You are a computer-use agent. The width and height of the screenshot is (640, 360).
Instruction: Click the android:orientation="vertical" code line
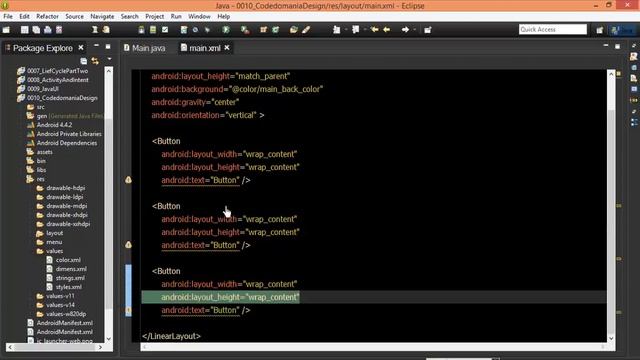[x=208, y=115]
